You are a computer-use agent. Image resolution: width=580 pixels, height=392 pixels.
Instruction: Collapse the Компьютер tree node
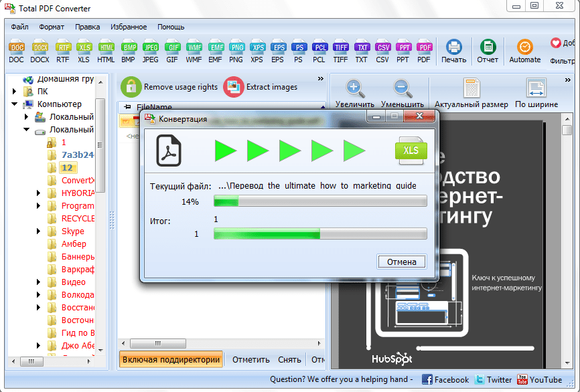[x=14, y=104]
